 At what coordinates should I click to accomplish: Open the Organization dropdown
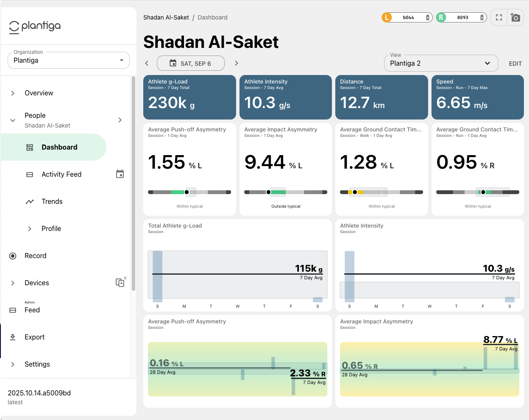coord(69,60)
